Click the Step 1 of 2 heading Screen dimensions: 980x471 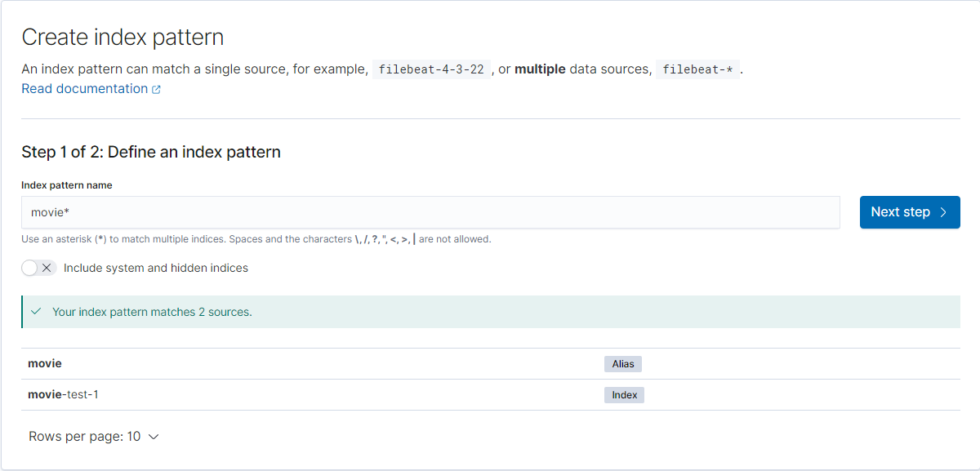(x=151, y=152)
